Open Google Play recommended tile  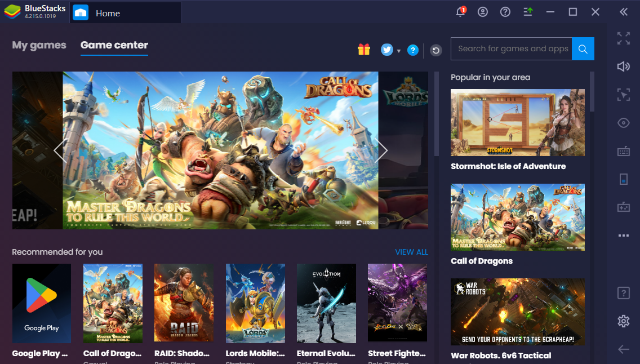[42, 303]
